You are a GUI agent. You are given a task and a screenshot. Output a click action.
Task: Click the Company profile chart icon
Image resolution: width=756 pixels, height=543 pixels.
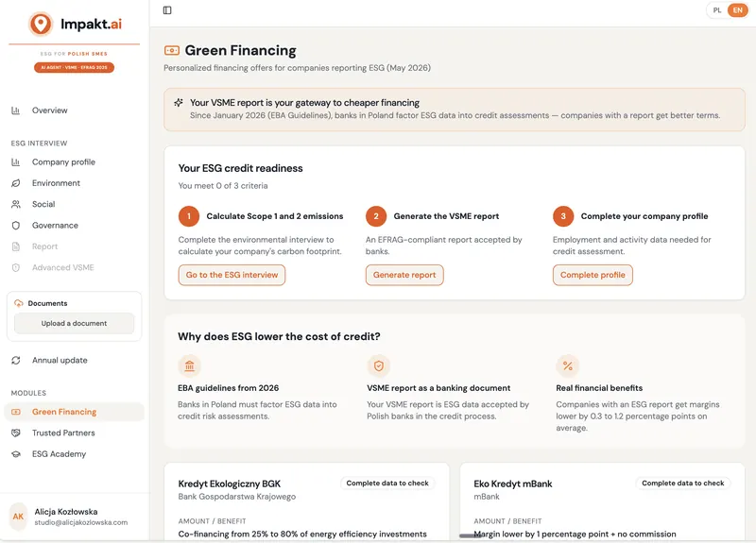tap(16, 161)
